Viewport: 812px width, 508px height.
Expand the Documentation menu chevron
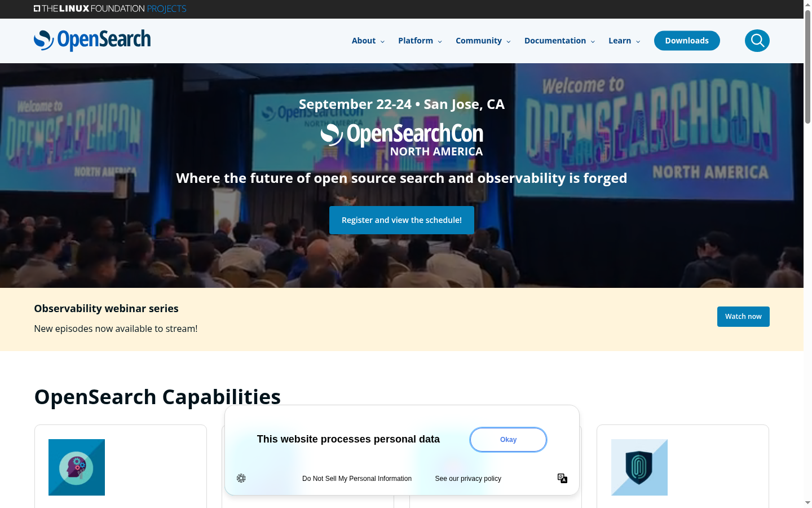pyautogui.click(x=593, y=41)
